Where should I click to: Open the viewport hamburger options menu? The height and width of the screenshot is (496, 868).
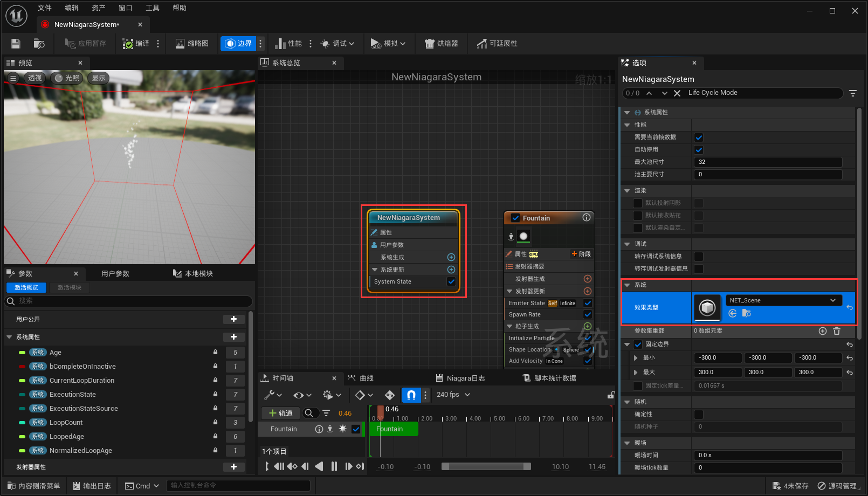pos(13,78)
